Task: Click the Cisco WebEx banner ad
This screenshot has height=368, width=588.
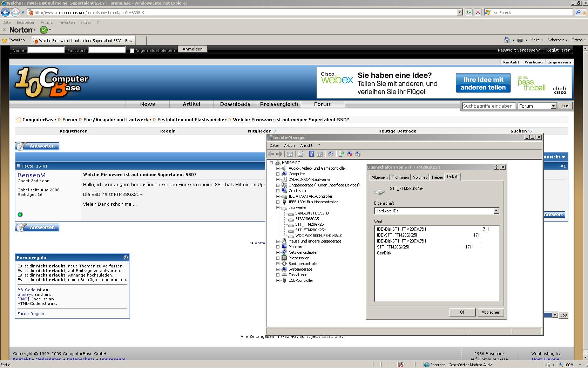Action: coord(444,83)
